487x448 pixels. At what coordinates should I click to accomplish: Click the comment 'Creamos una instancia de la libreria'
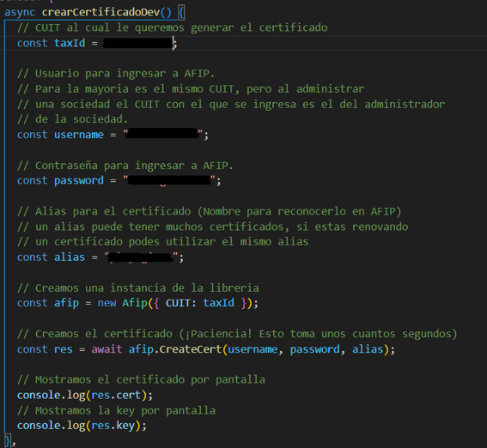click(x=138, y=288)
